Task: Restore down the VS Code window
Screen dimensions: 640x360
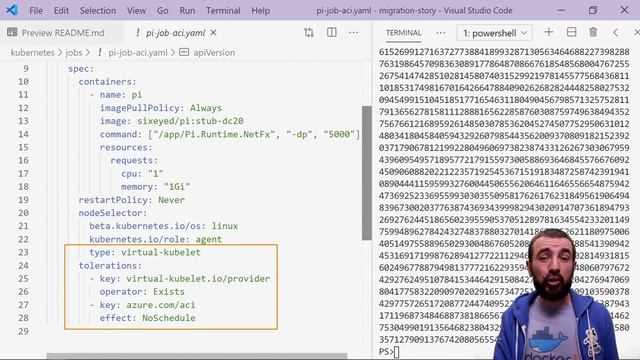Action: pos(593,10)
